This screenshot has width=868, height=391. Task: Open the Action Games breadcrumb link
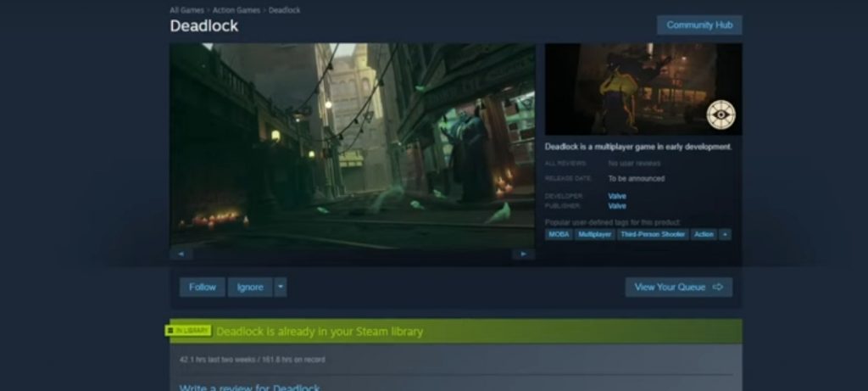click(236, 10)
